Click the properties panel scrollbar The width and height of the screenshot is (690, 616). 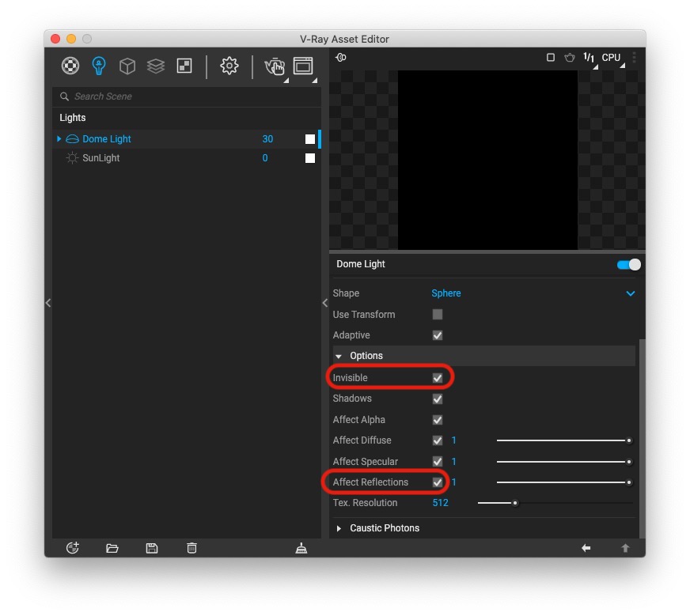pos(643,437)
